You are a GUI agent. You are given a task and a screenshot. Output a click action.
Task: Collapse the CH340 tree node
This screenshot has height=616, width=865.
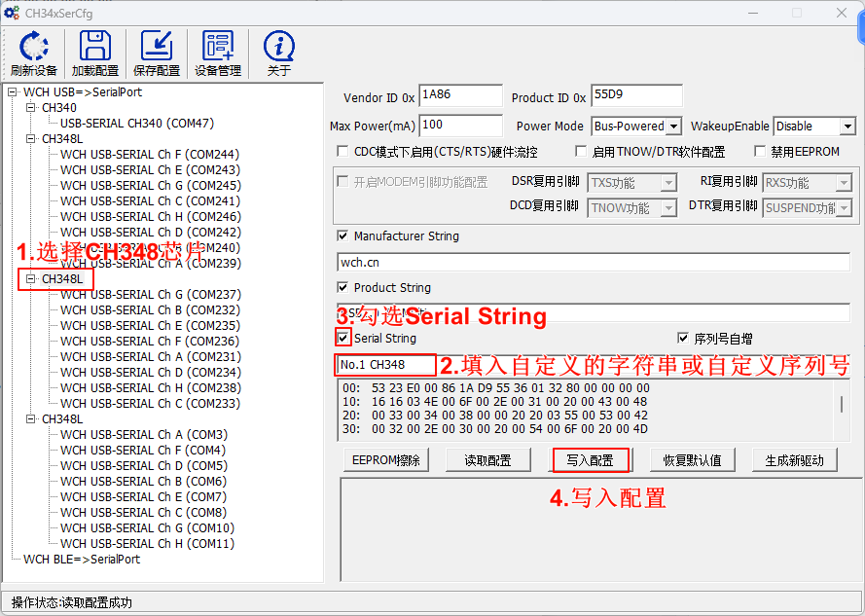31,108
